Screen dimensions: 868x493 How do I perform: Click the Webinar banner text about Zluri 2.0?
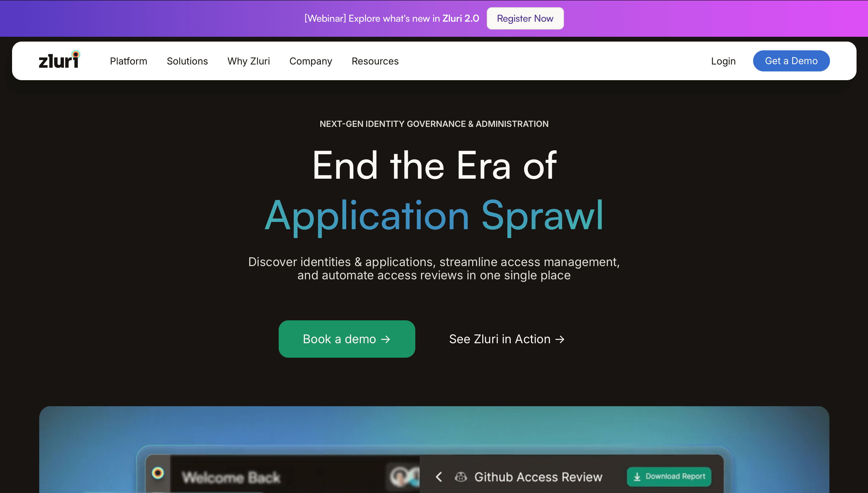point(391,18)
